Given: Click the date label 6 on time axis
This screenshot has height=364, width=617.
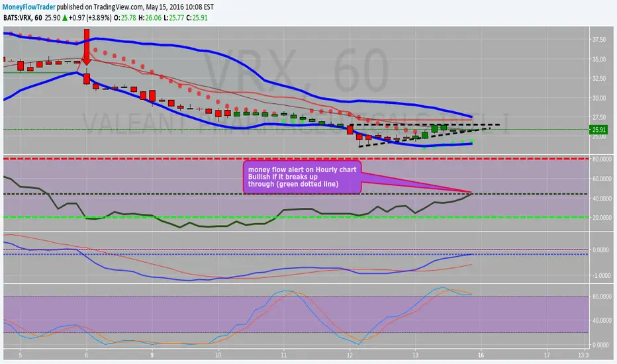Looking at the screenshot, I should click(x=87, y=355).
